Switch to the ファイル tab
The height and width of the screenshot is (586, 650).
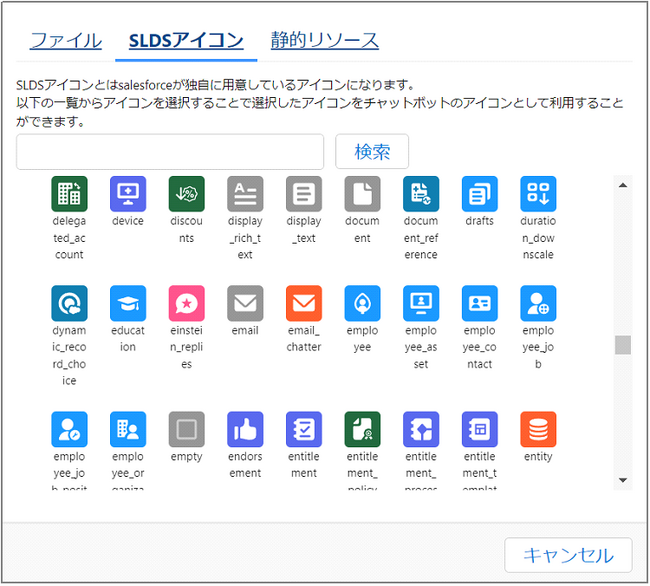pos(65,41)
